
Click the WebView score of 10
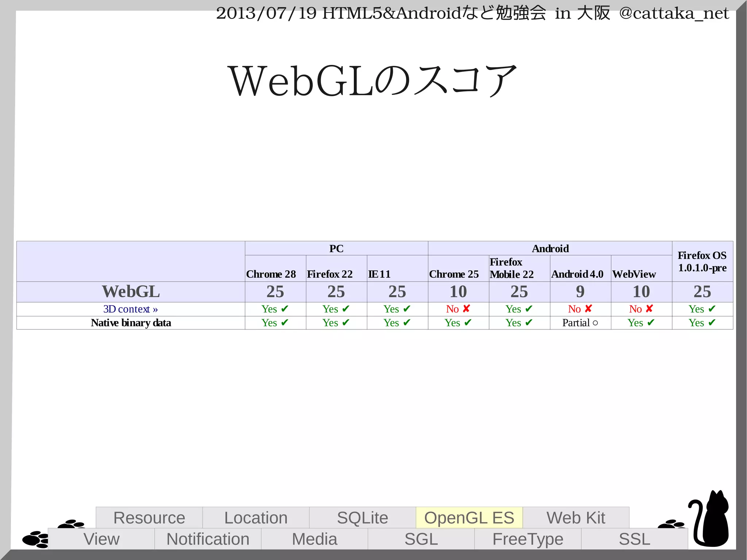[641, 291]
